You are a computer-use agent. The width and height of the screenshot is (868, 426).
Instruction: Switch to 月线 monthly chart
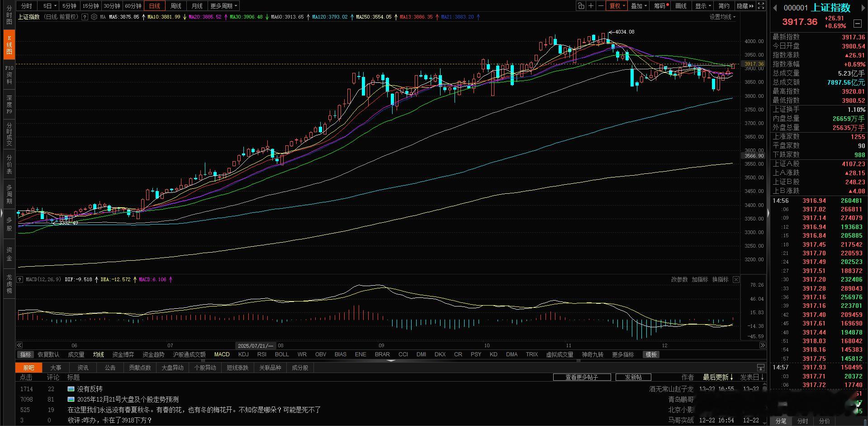point(197,6)
